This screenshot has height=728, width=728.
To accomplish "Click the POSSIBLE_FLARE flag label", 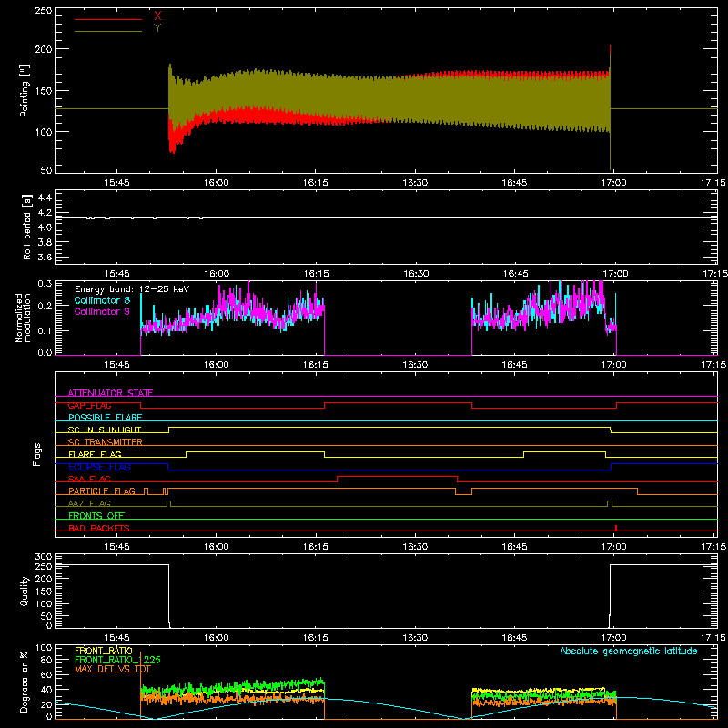I will (x=105, y=418).
